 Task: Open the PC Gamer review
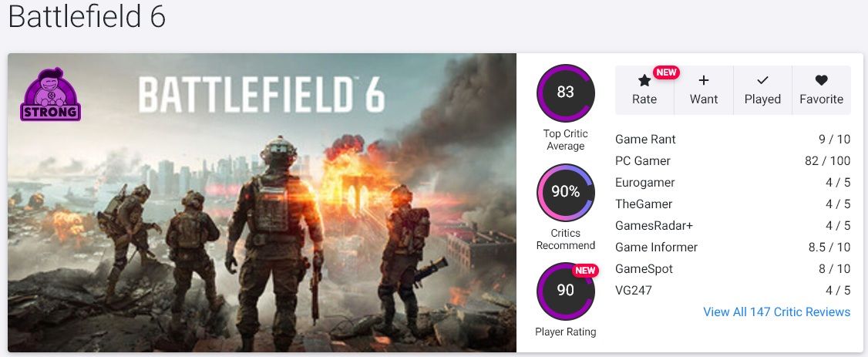tap(643, 161)
